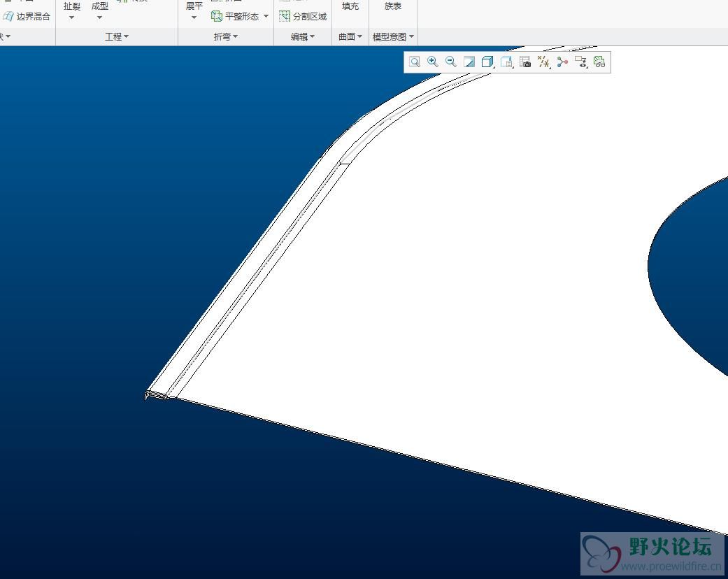This screenshot has height=579, width=728.
Task: Click the 平整形态 (Flat Pattern) icon
Action: (x=216, y=16)
